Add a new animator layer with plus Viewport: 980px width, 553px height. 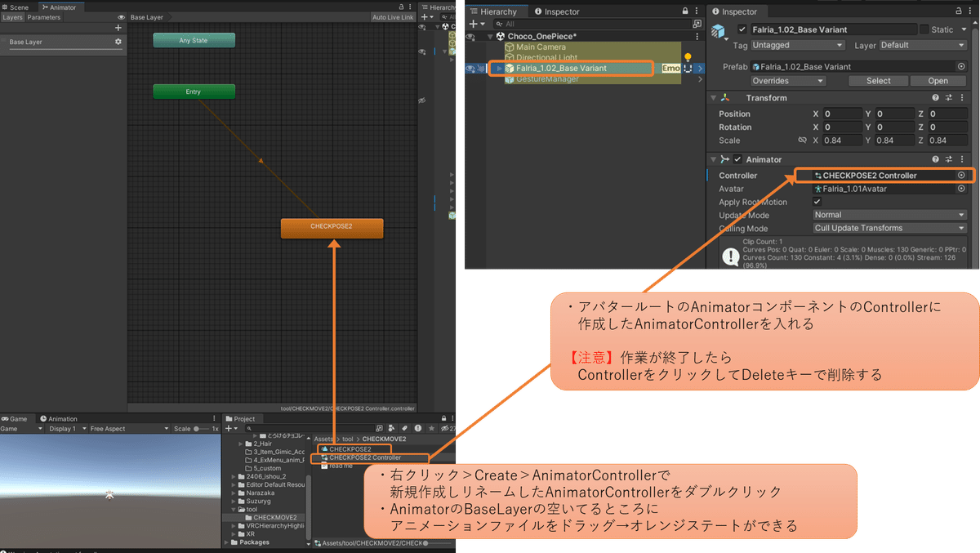click(x=118, y=28)
